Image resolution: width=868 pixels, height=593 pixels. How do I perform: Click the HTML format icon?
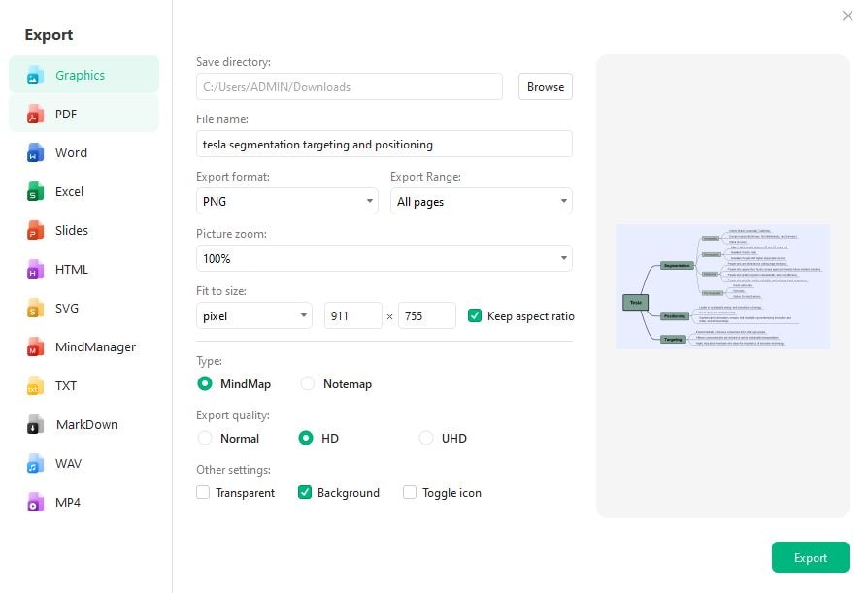click(35, 270)
